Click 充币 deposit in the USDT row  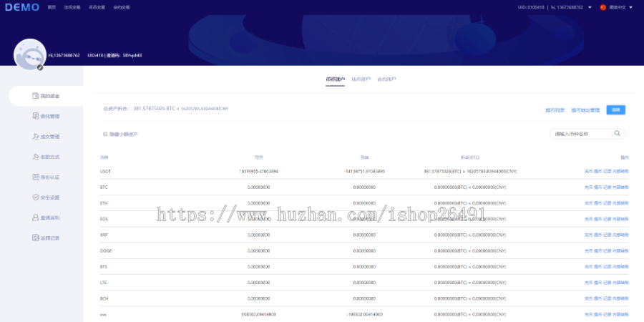coord(588,171)
